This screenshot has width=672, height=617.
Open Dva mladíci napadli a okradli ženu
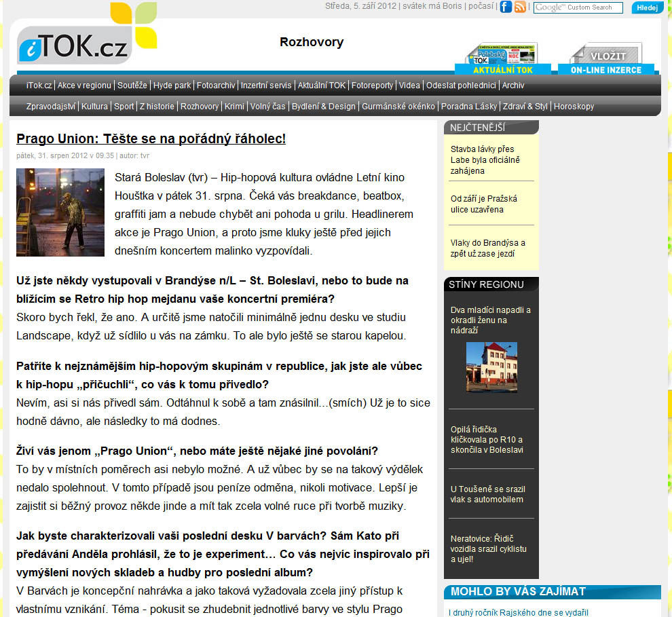490,320
